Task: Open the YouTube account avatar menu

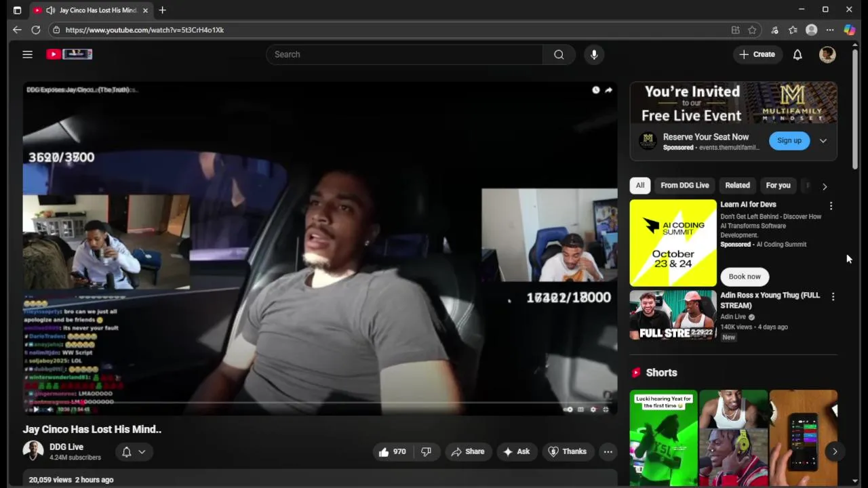Action: coord(827,54)
